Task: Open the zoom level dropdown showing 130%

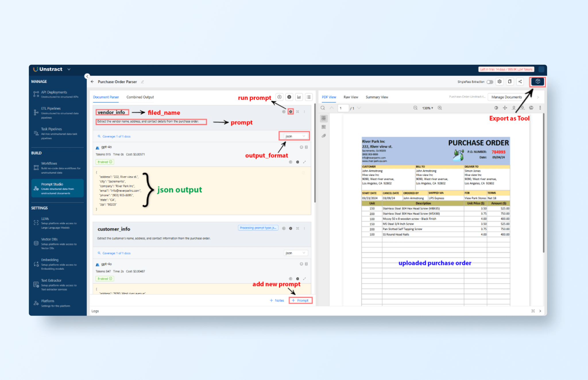Action: 428,108
